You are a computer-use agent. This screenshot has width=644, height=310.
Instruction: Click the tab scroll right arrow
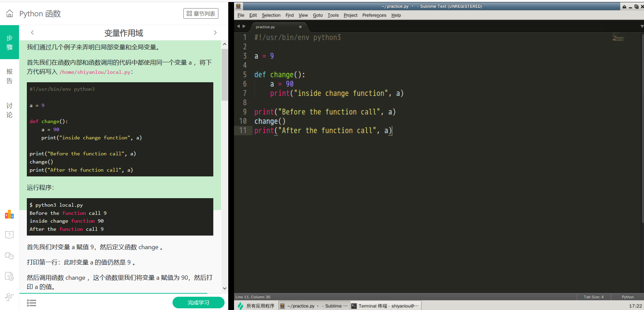tap(244, 26)
